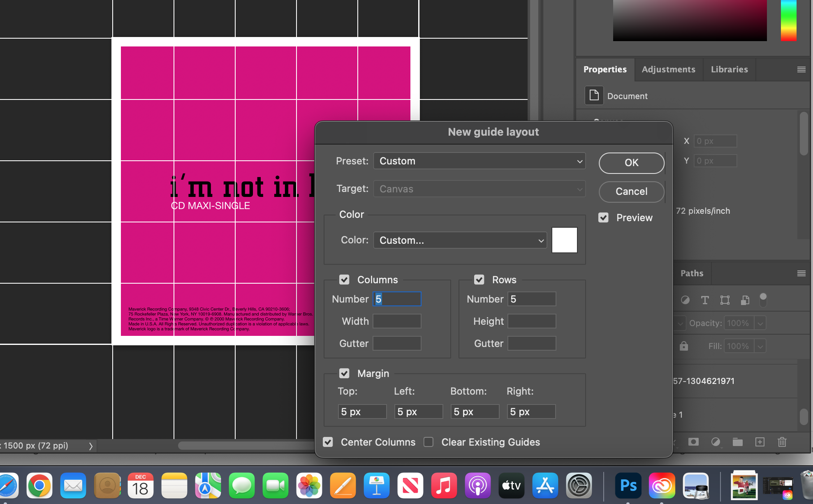Click the Rows Number field
The width and height of the screenshot is (813, 504).
[x=532, y=299]
